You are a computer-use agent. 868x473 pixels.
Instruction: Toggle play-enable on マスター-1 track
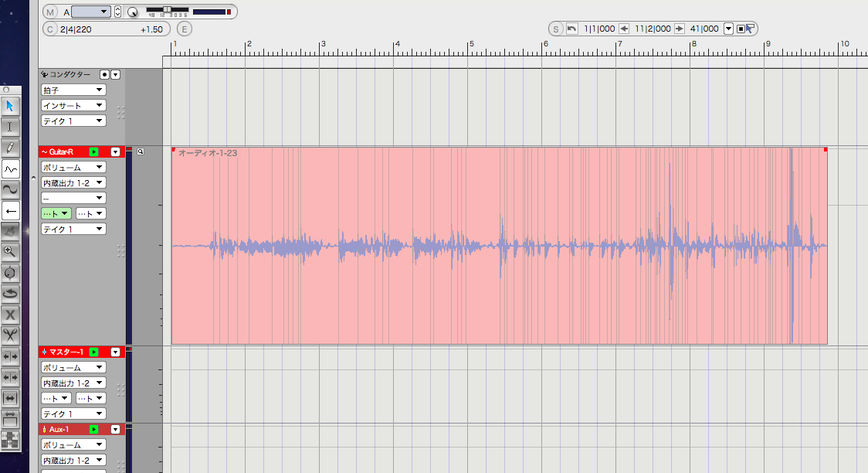click(x=93, y=352)
